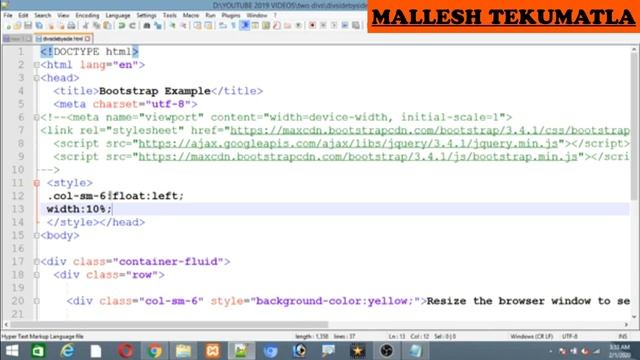640x360 pixels.
Task: Print the file using the Print icon
Action: pyautogui.click(x=71, y=26)
